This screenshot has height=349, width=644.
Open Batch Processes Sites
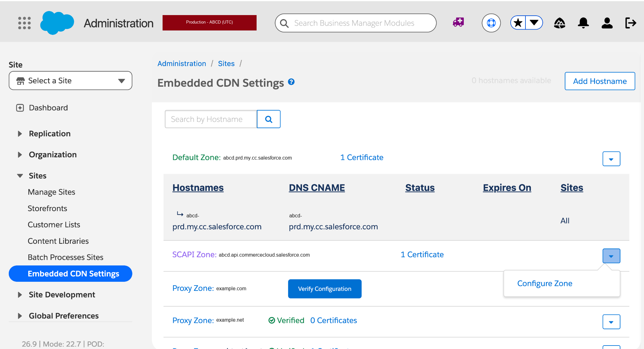(x=65, y=257)
